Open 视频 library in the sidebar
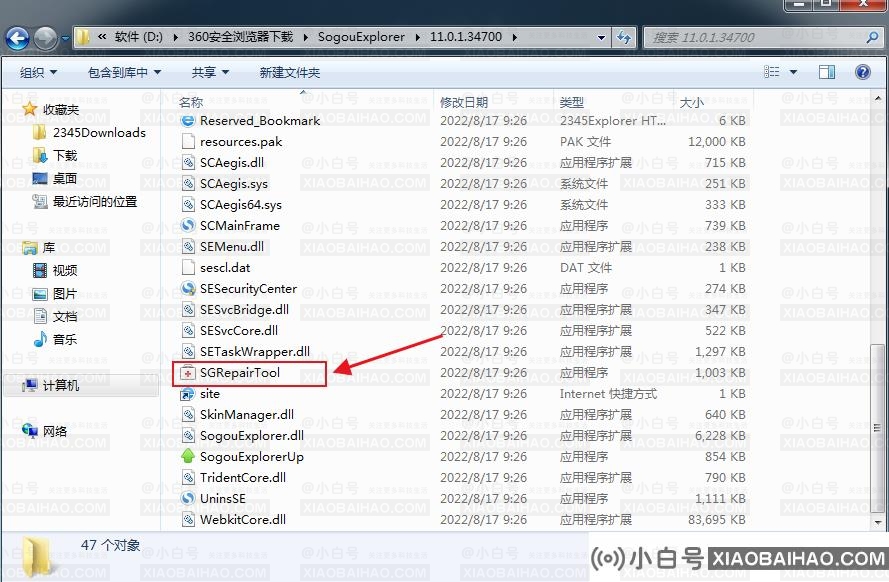This screenshot has width=889, height=582. (x=65, y=271)
